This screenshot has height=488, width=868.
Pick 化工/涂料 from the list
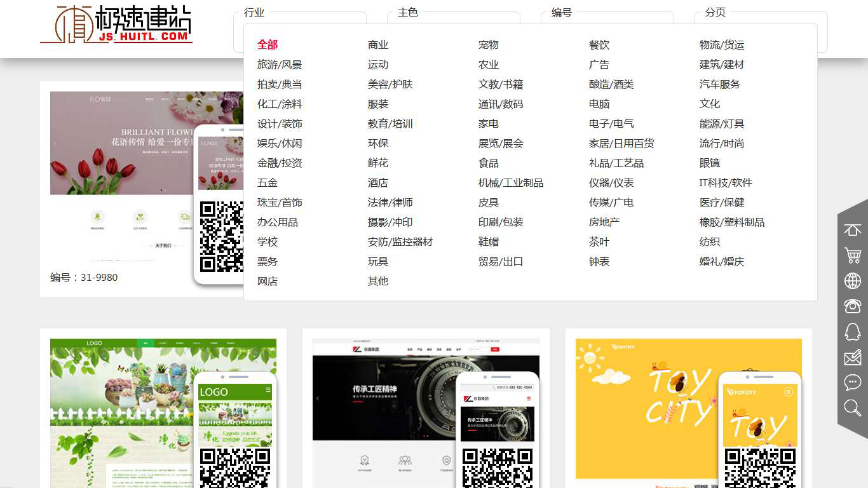[280, 104]
